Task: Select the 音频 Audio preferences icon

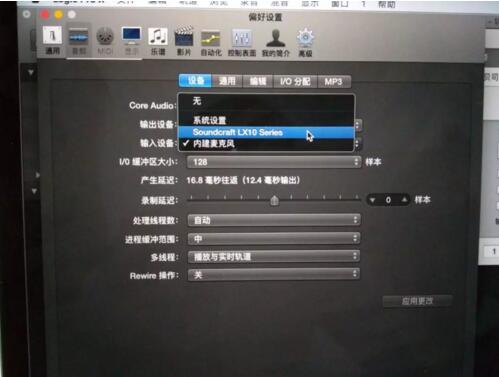Action: tap(79, 40)
